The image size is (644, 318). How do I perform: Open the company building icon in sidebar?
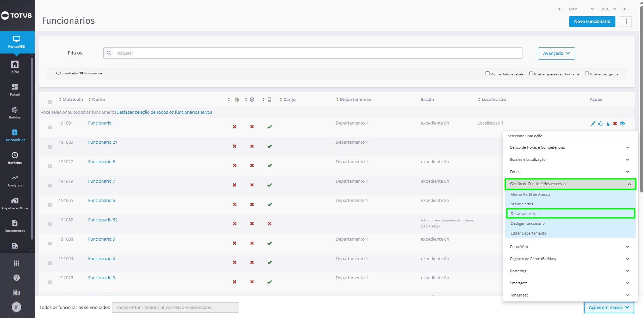pos(16,292)
